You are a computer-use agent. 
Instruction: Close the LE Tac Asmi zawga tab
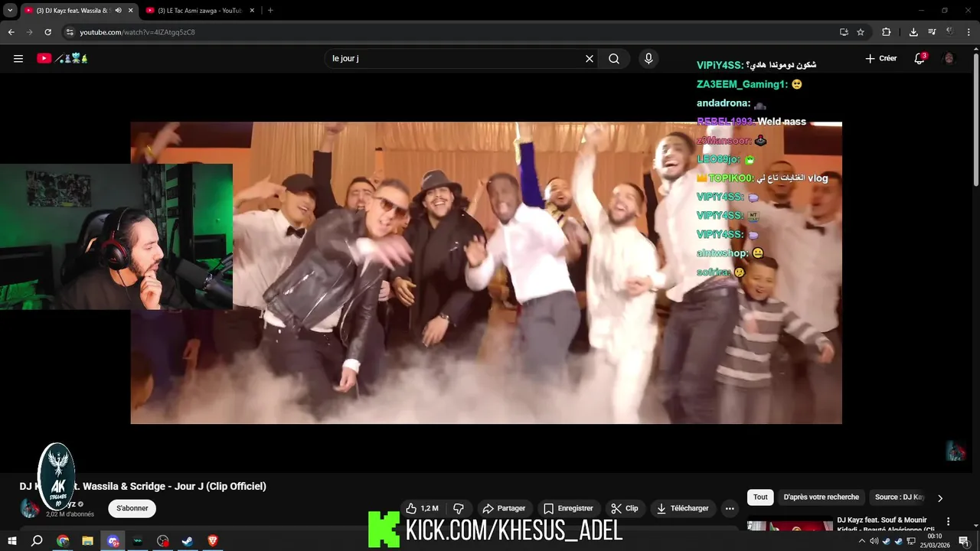pyautogui.click(x=253, y=11)
